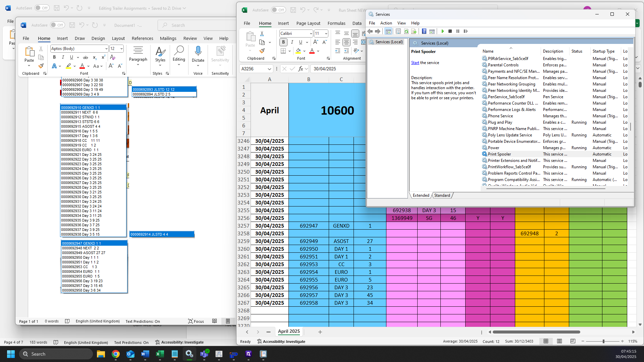Viewport: 644px width, 362px height.
Task: Toggle Italic in Excel ribbon
Action: pos(292,42)
